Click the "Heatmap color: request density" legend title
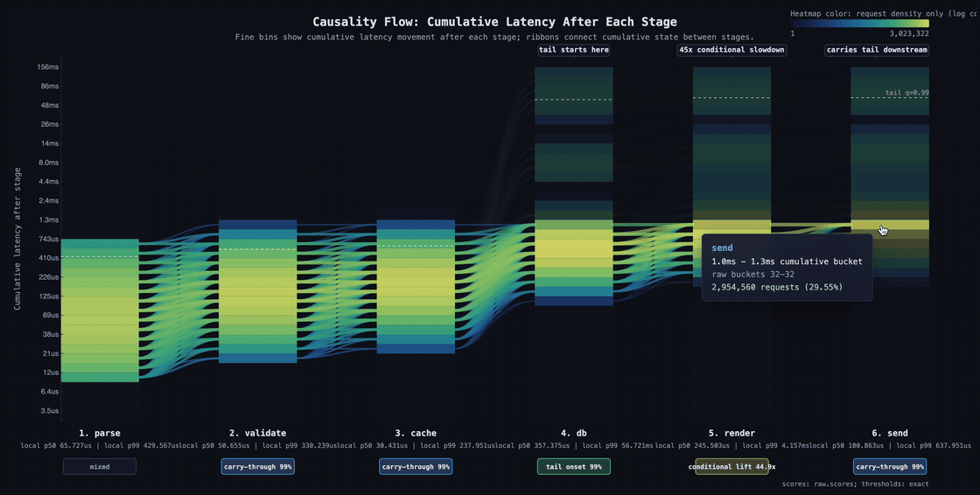 (x=885, y=13)
